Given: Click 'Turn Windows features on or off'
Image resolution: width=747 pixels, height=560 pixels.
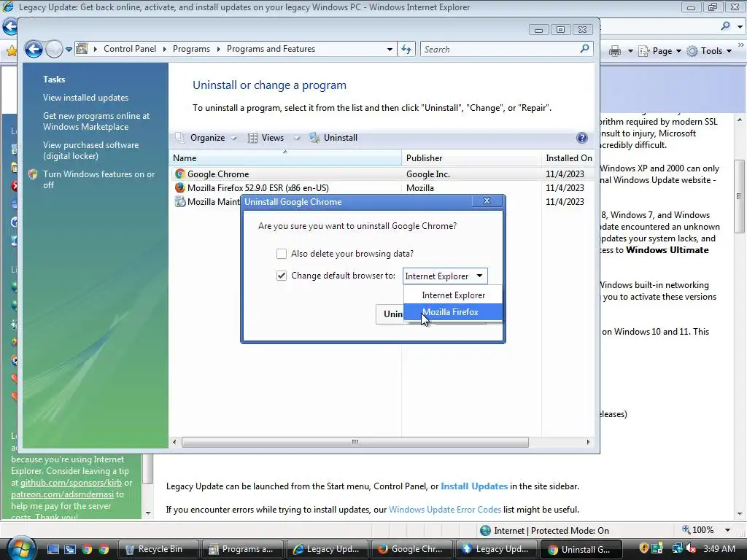Looking at the screenshot, I should click(x=98, y=179).
